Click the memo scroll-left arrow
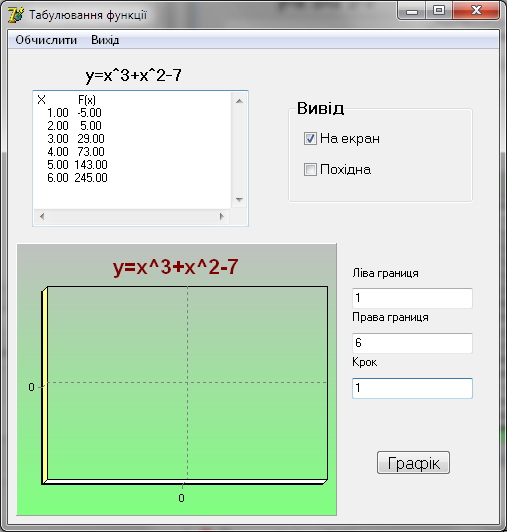The width and height of the screenshot is (507, 532). 42,216
